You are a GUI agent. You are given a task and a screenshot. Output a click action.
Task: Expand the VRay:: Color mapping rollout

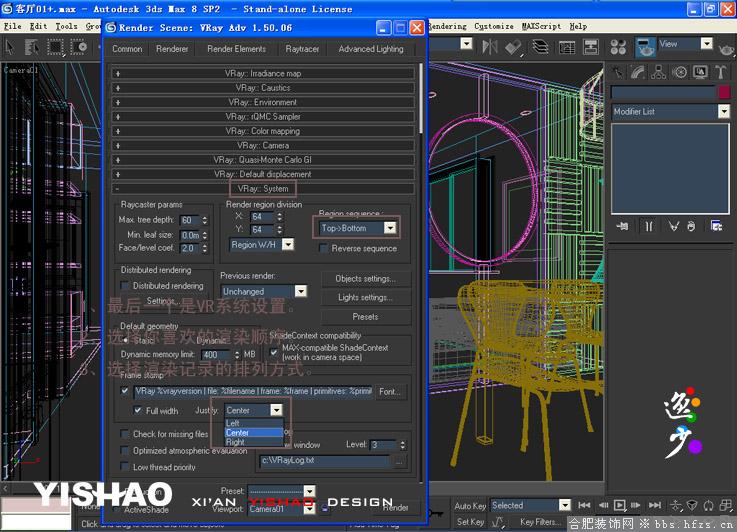click(x=263, y=131)
